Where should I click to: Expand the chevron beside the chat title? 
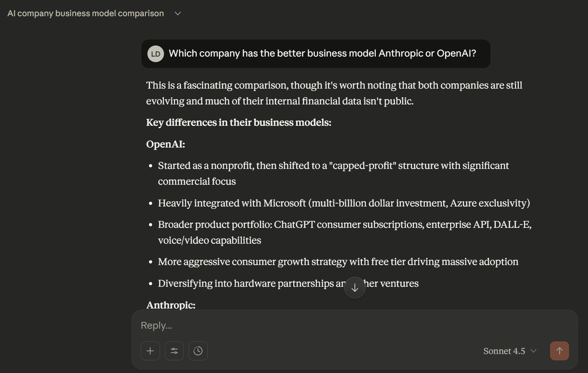(178, 13)
